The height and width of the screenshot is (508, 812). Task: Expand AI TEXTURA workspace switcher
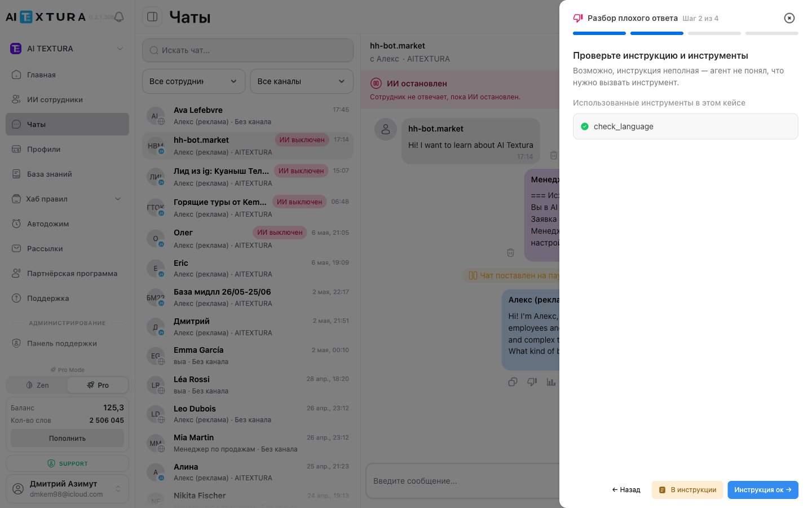(67, 49)
